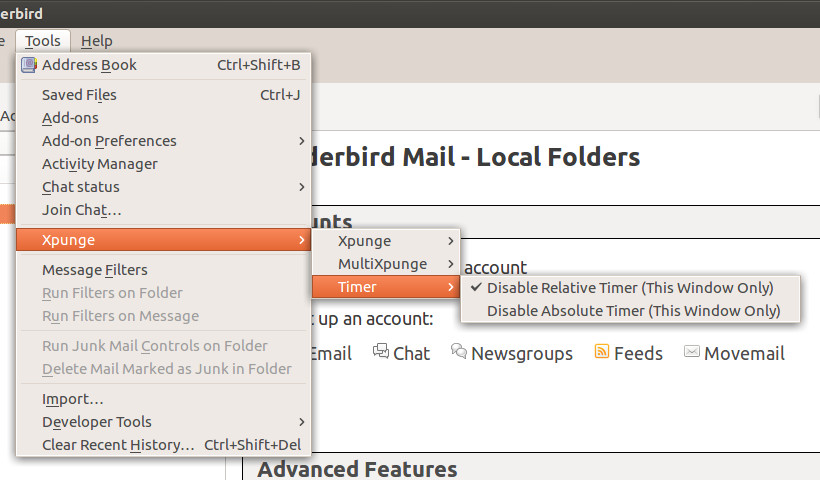
Task: Click the Join Chat… menu item
Action: click(x=82, y=210)
